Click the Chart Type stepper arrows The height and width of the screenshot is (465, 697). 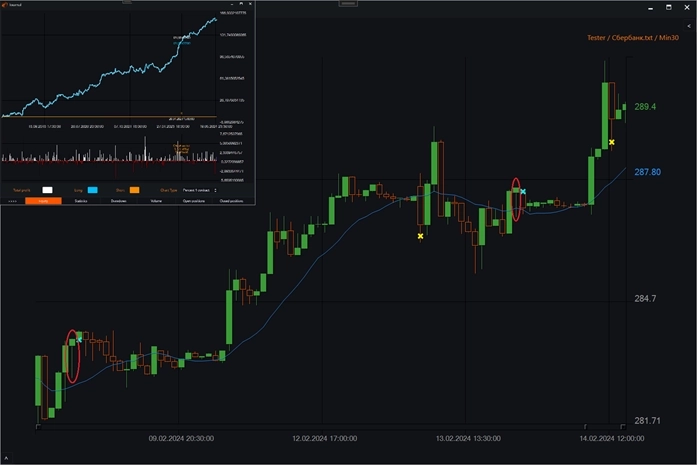[x=216, y=190]
